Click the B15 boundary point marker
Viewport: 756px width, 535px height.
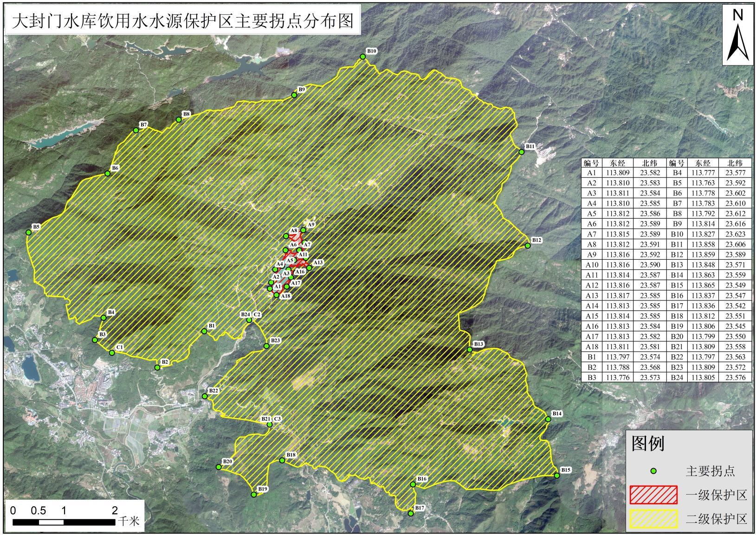(x=557, y=476)
